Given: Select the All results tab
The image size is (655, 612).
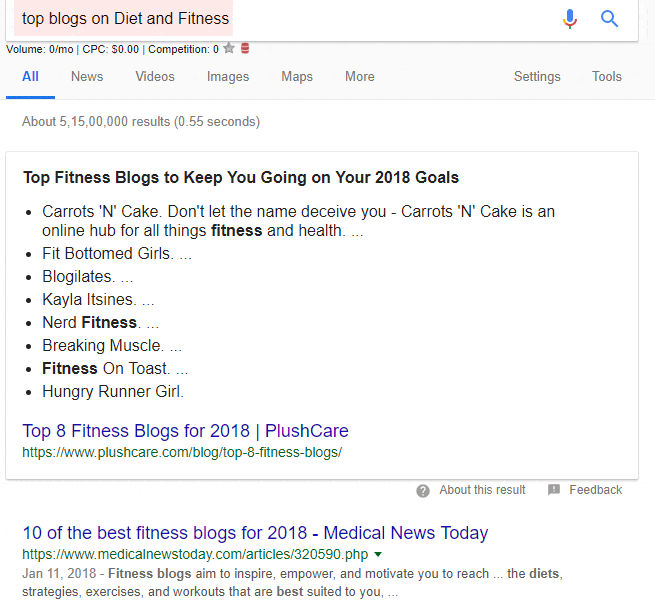Looking at the screenshot, I should 30,77.
